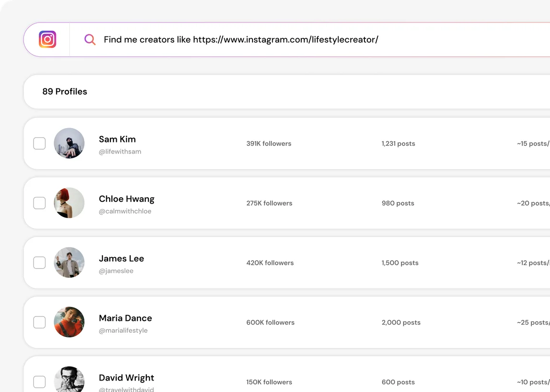Click the 600K followers value
Image resolution: width=550 pixels, height=392 pixels.
click(270, 322)
